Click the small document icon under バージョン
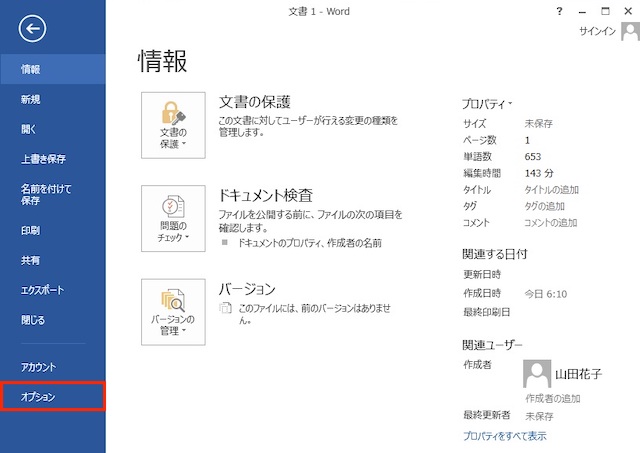The image size is (640, 453). click(x=225, y=308)
